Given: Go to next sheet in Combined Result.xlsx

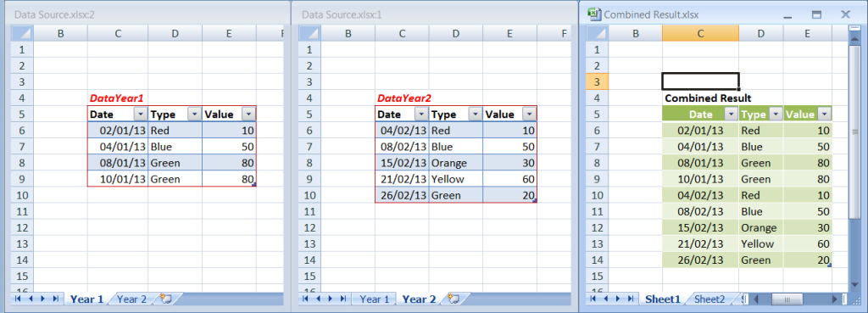Looking at the screenshot, I should pos(618,299).
